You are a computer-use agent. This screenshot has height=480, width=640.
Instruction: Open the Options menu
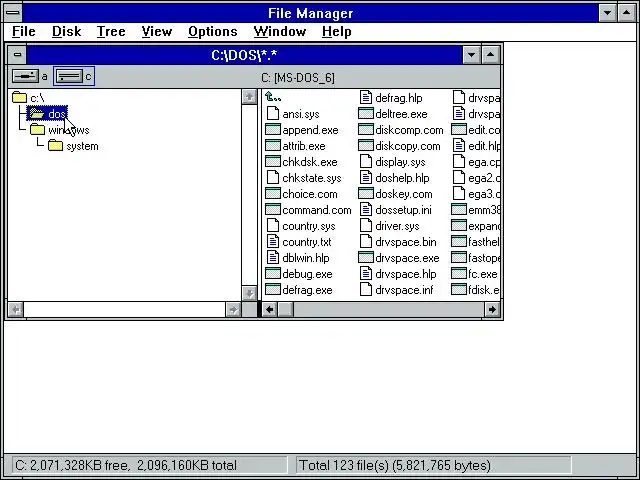point(213,31)
